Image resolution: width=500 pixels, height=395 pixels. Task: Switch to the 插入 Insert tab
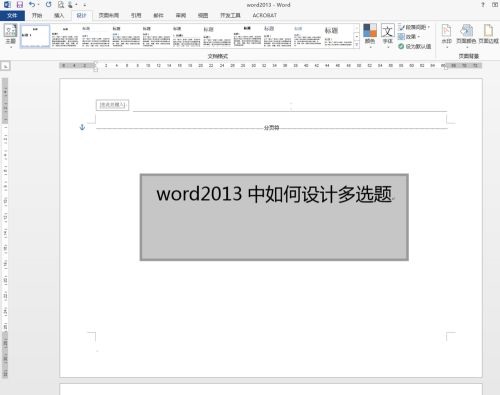(x=59, y=15)
